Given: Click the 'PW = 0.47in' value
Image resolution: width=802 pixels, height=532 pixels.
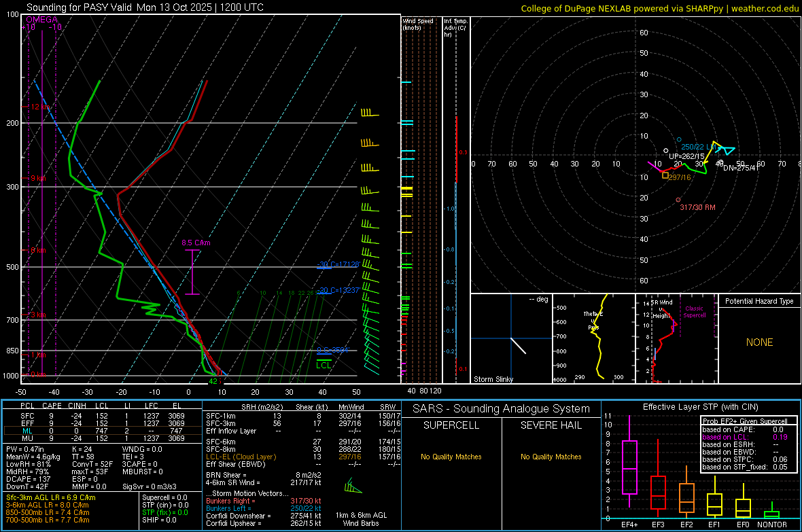Looking at the screenshot, I should point(25,449).
